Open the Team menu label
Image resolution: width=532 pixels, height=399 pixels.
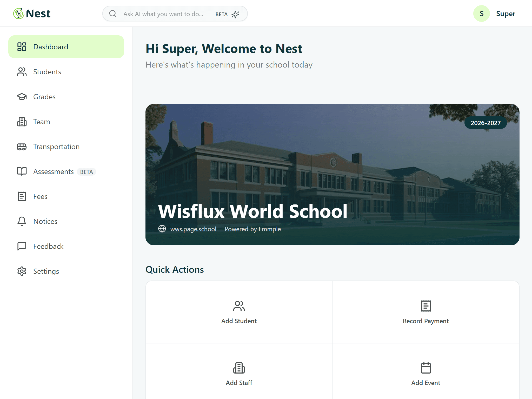pos(42,122)
